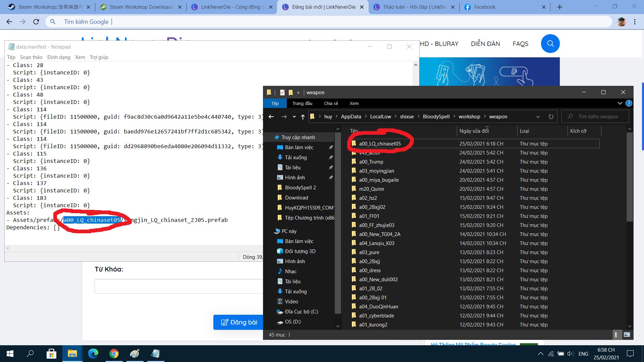Open Microsoft Store from taskbar
The height and width of the screenshot is (362, 644).
[51, 354]
